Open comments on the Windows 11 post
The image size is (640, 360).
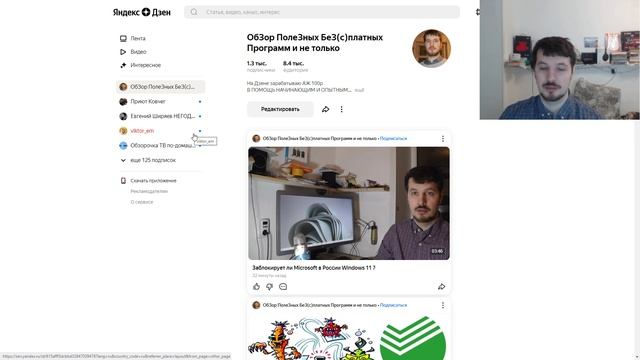click(283, 287)
